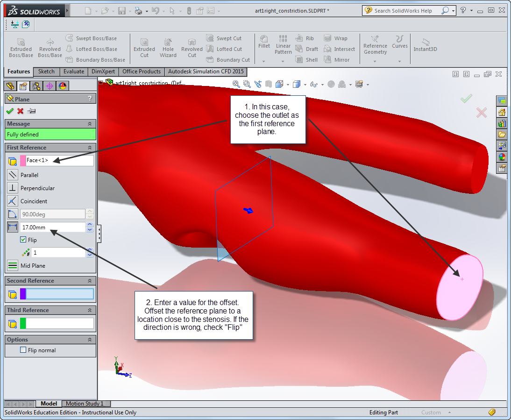Viewport: 511px width, 420px height.
Task: Select the Rib feature
Action: (305, 38)
